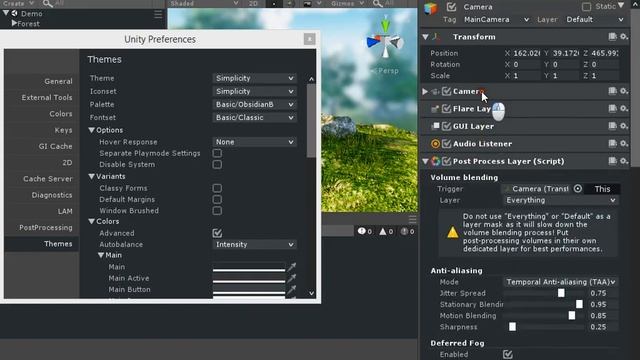
Task: Open the Theme dropdown
Action: pos(254,78)
